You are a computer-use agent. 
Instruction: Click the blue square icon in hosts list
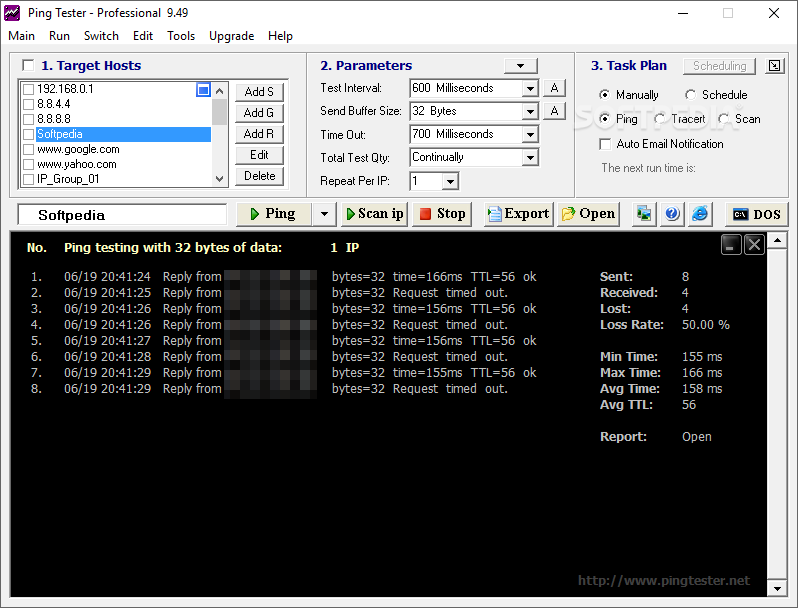tap(203, 90)
